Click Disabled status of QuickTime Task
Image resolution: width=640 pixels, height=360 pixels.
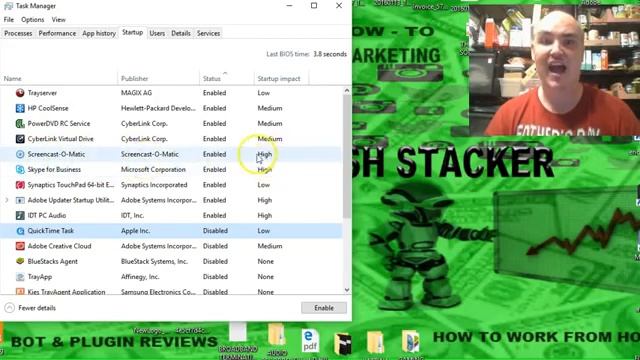(215, 231)
